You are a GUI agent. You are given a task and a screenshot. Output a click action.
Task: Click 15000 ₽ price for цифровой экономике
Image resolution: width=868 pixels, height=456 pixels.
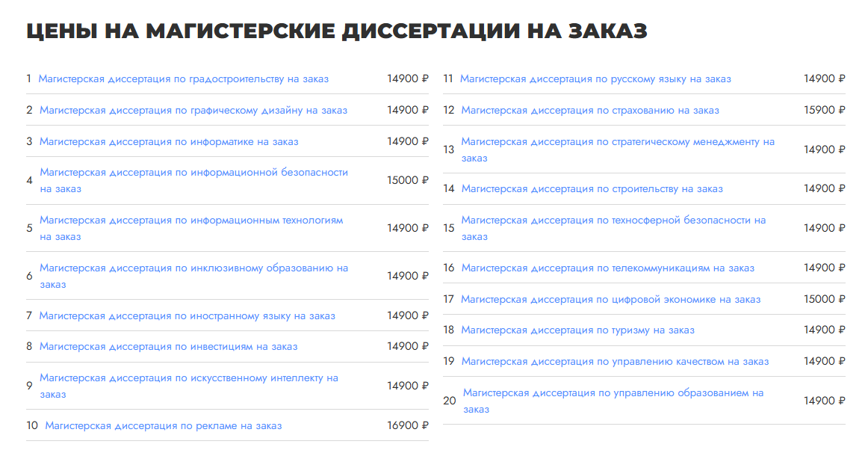(824, 299)
